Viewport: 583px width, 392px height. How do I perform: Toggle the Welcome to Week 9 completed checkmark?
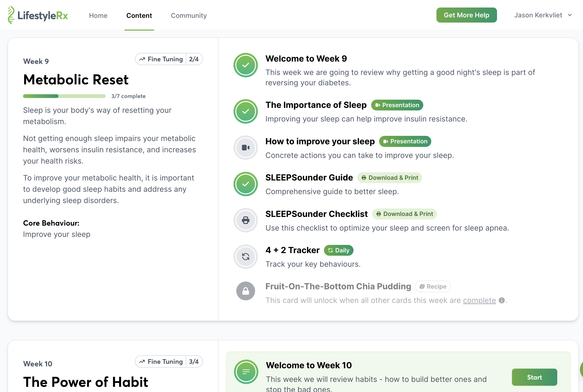click(x=245, y=65)
